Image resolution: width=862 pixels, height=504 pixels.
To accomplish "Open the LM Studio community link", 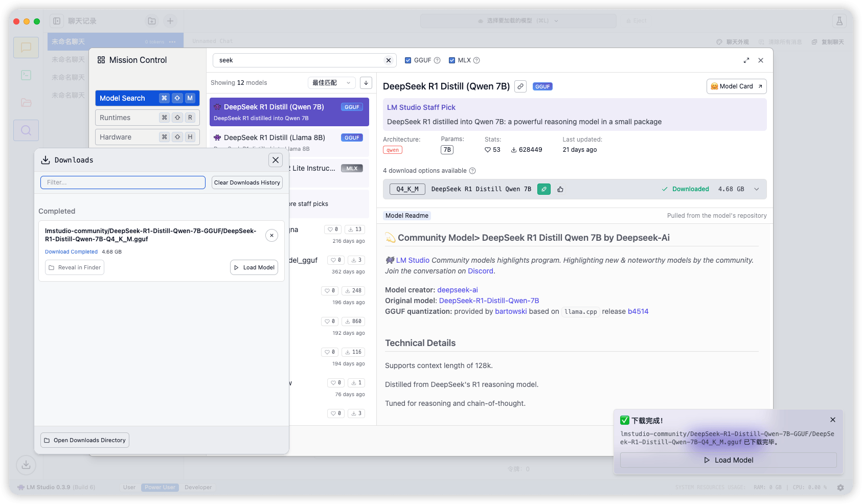I will coord(413,260).
